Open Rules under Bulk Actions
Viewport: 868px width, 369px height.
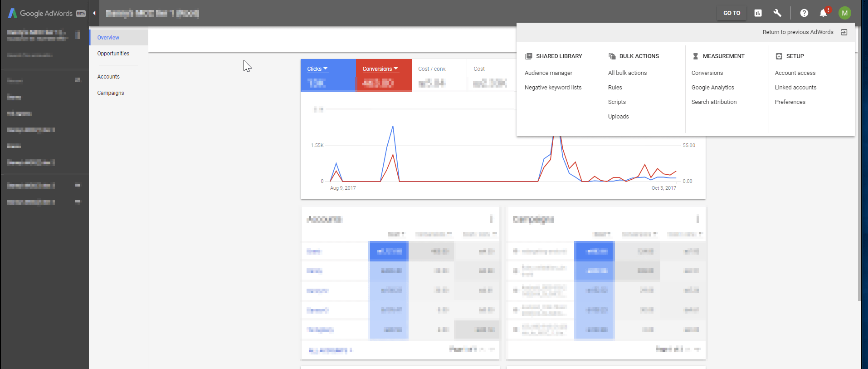(615, 88)
